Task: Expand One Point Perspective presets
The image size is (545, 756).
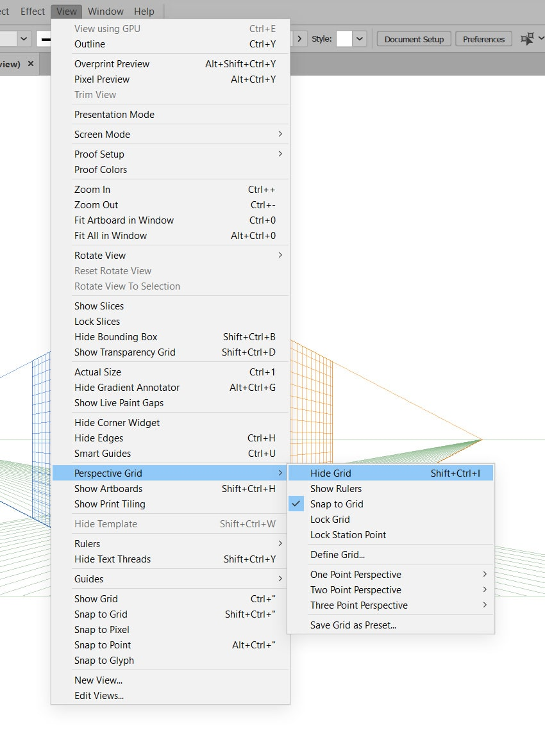Action: click(x=390, y=574)
